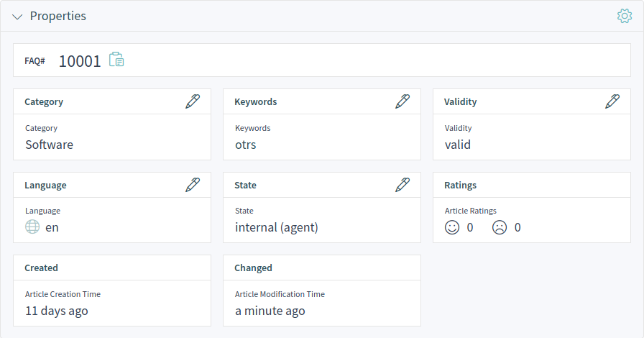Select the valid validity value
Screen dimensions: 644x338
[458, 145]
